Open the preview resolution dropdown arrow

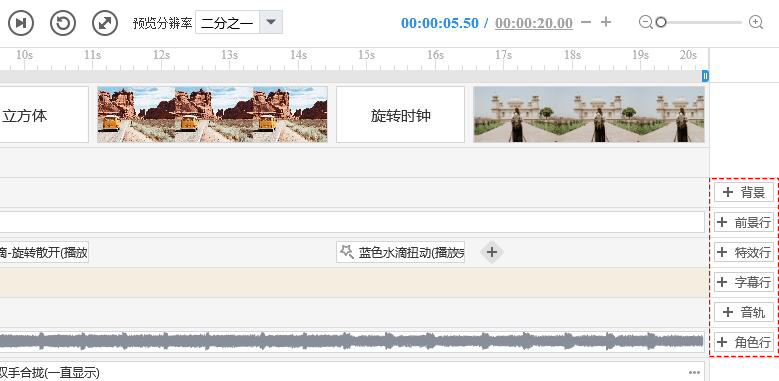click(x=271, y=22)
